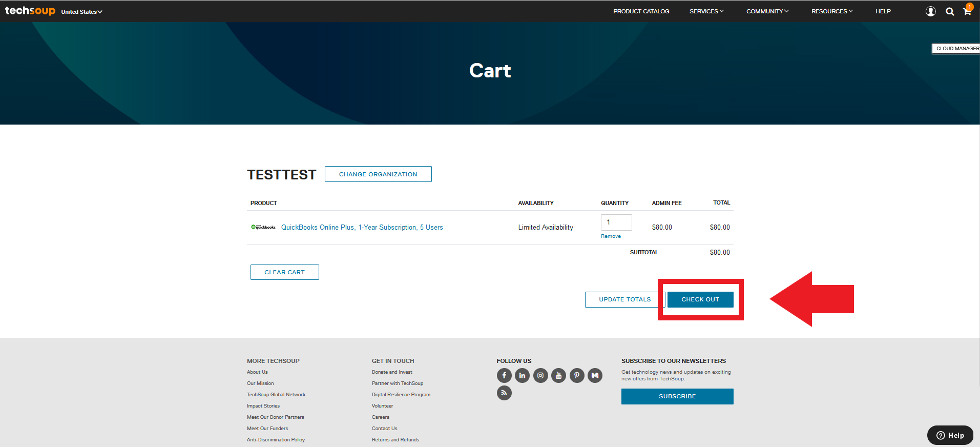The height and width of the screenshot is (447, 980).
Task: Click the Update Totals button
Action: 624,299
